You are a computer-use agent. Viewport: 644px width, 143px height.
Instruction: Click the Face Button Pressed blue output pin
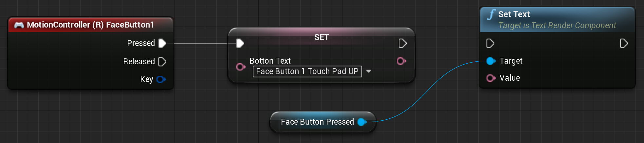[362, 122]
